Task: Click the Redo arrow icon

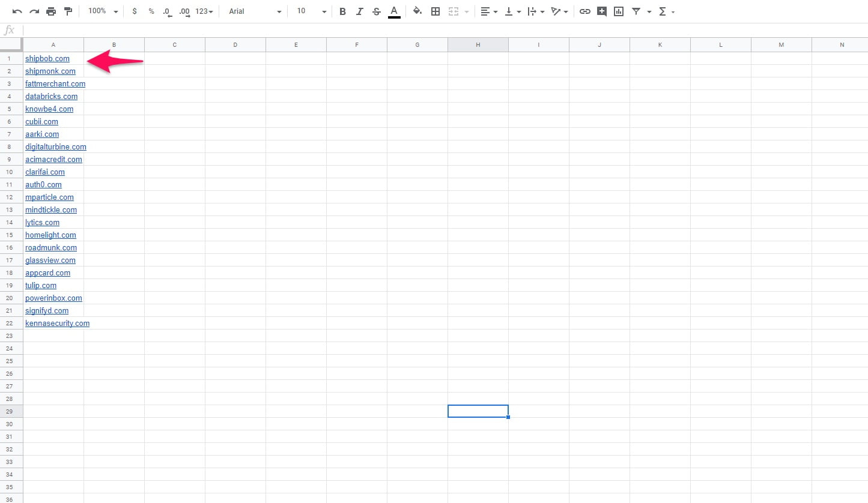Action: 34,11
